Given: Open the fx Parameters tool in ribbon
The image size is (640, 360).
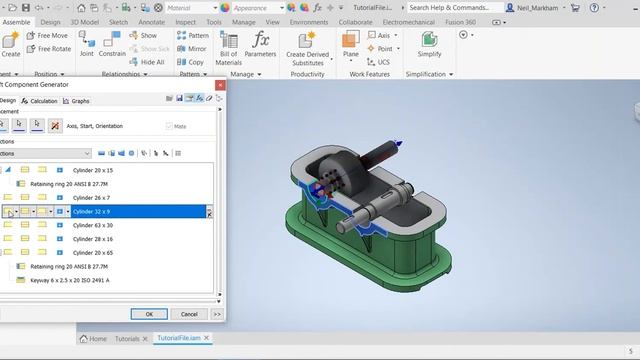Looking at the screenshot, I should tap(260, 44).
